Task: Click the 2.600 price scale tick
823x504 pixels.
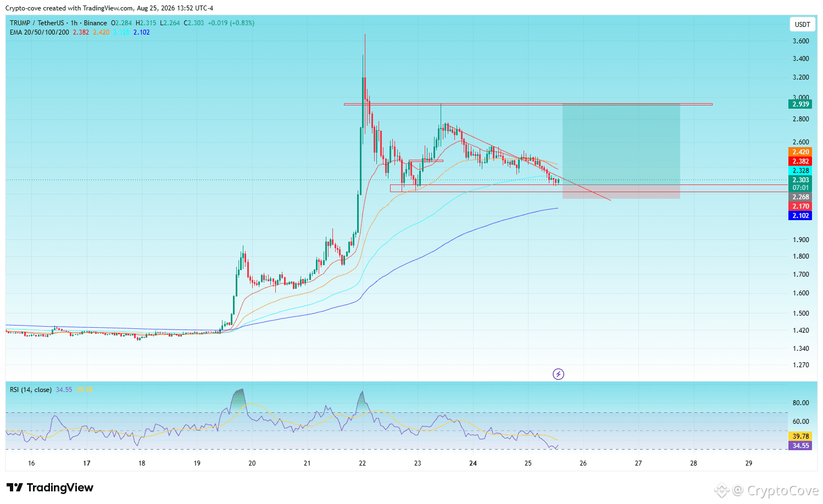Action: 800,142
